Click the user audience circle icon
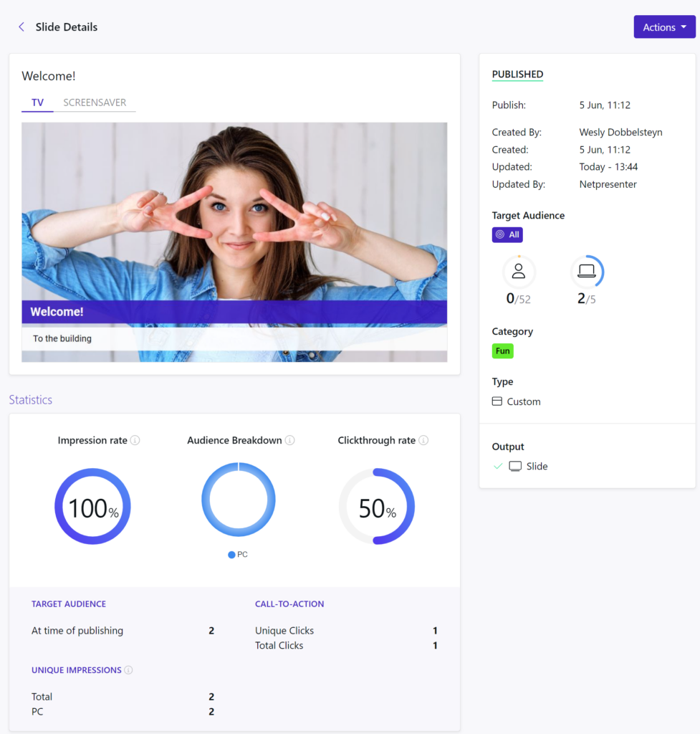The width and height of the screenshot is (700, 734). tap(519, 272)
